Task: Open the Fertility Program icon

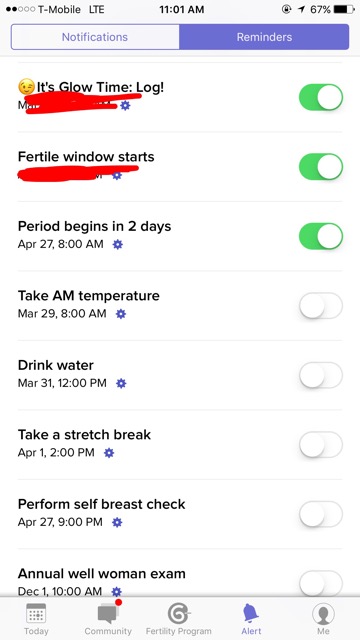Action: coord(178,613)
